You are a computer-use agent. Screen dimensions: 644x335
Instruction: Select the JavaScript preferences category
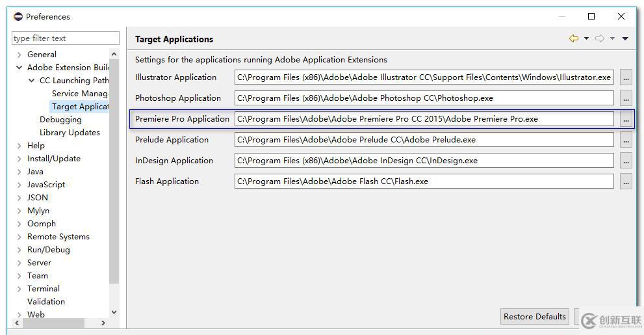point(46,185)
